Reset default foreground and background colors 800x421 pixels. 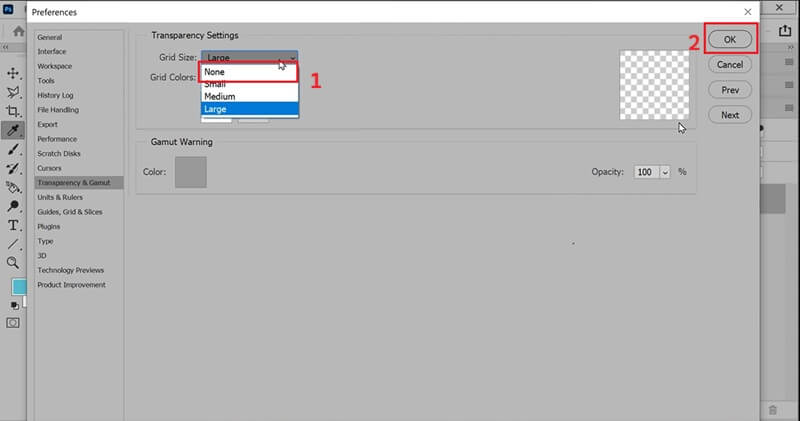(14, 306)
